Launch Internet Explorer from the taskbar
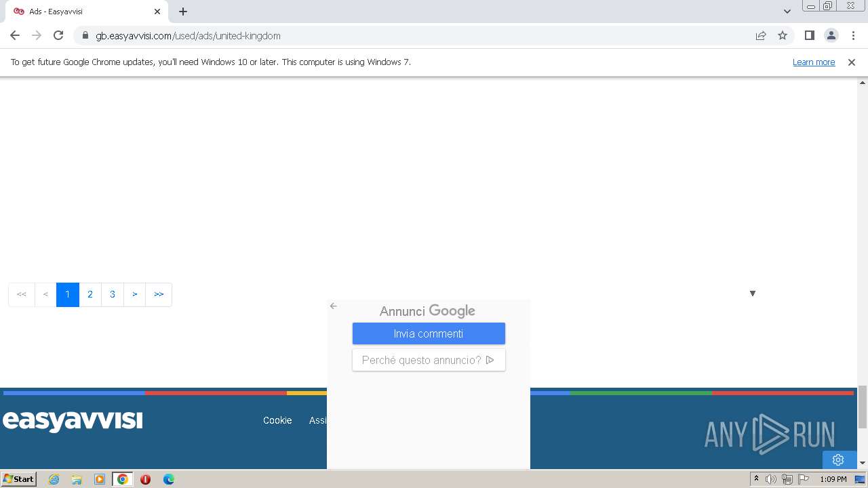 click(54, 479)
